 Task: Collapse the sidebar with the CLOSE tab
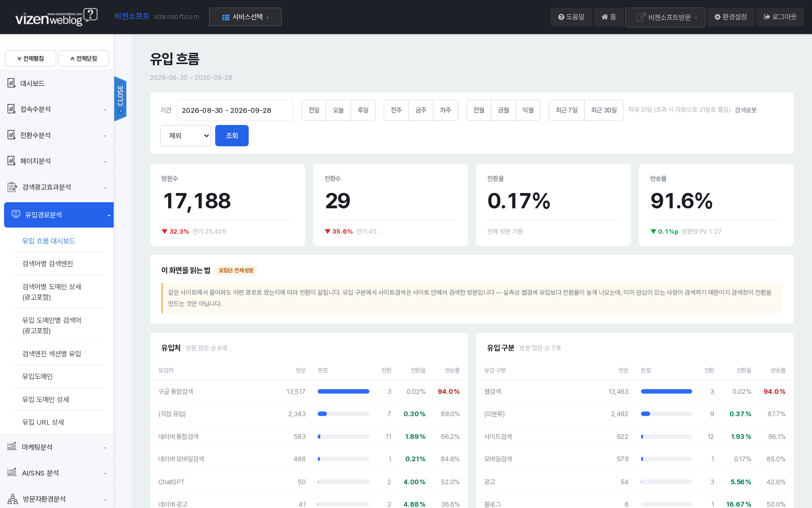tap(120, 99)
